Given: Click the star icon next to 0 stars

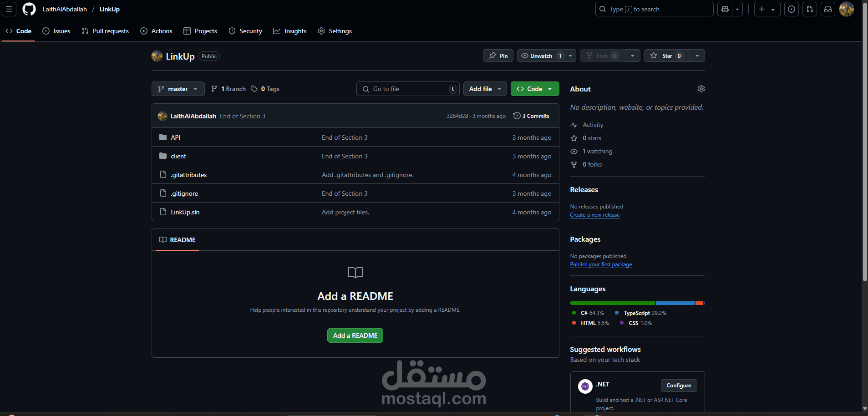Looking at the screenshot, I should 574,138.
